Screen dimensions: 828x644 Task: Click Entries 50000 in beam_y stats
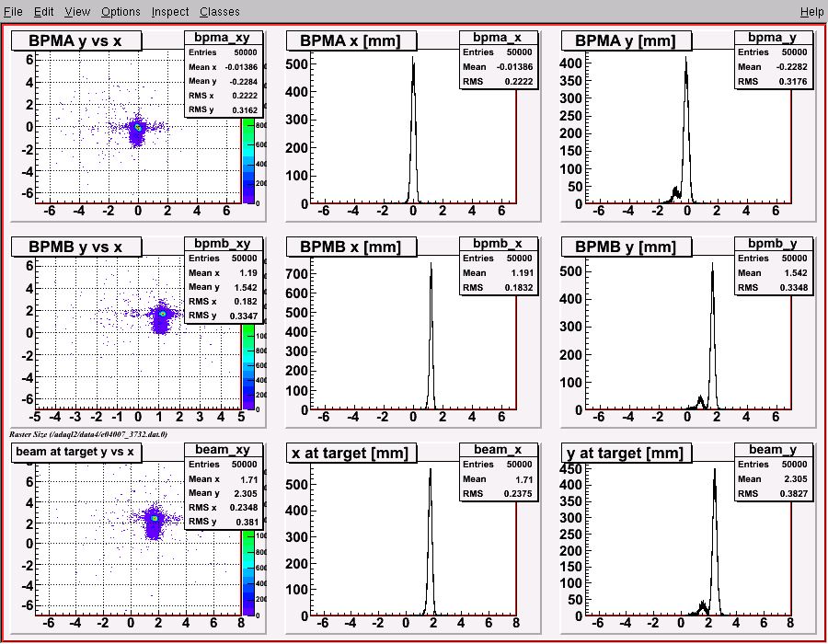tap(773, 464)
